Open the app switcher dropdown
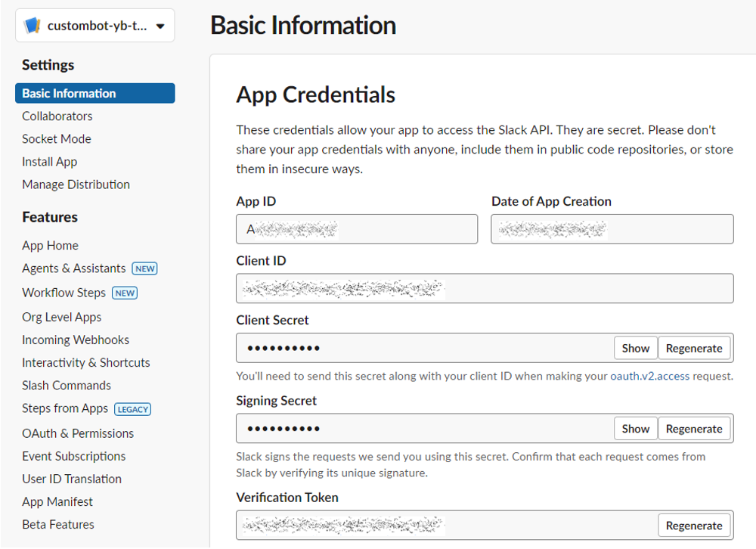Viewport: 756px width, 549px height. (160, 26)
